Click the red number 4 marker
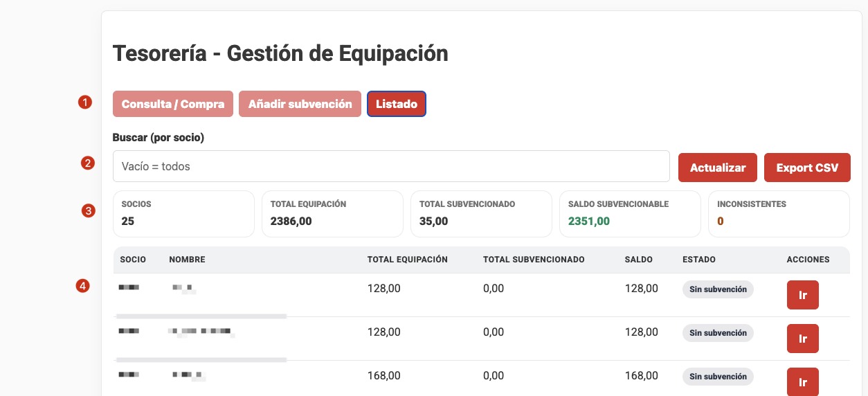The width and height of the screenshot is (868, 396). (83, 285)
